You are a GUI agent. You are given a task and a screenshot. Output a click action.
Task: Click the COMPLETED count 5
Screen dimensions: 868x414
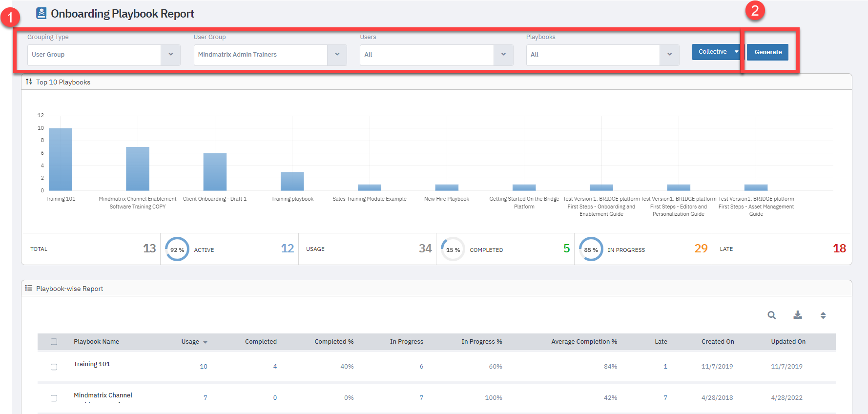point(567,248)
